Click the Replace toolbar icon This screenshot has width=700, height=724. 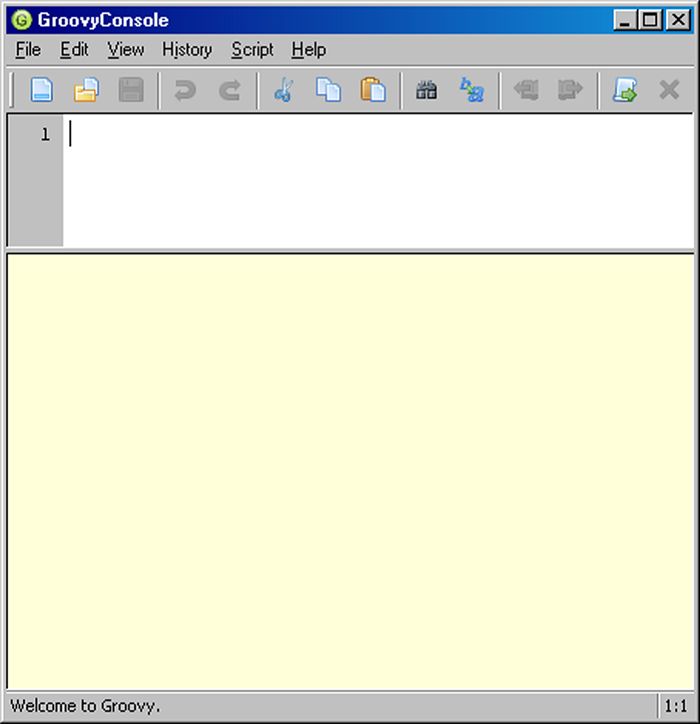click(x=471, y=90)
